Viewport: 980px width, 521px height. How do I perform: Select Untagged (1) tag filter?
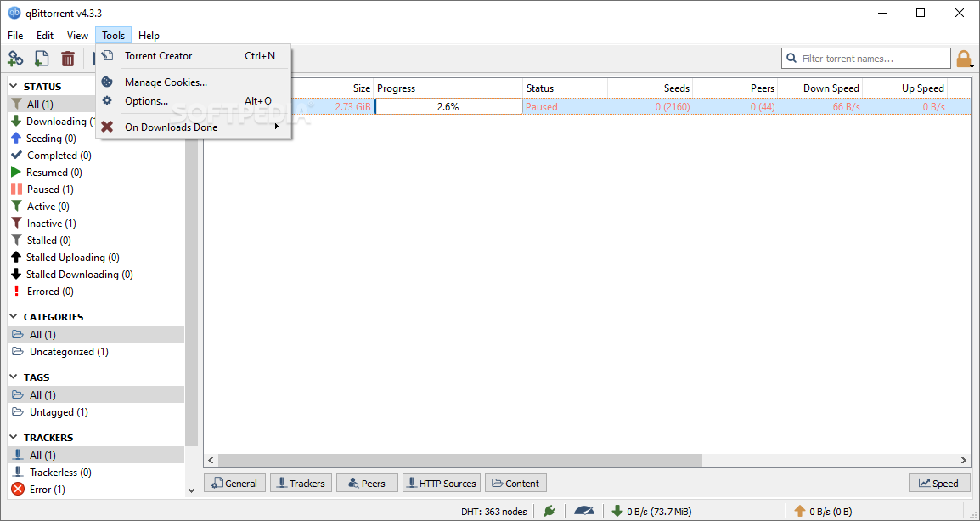tap(96, 412)
